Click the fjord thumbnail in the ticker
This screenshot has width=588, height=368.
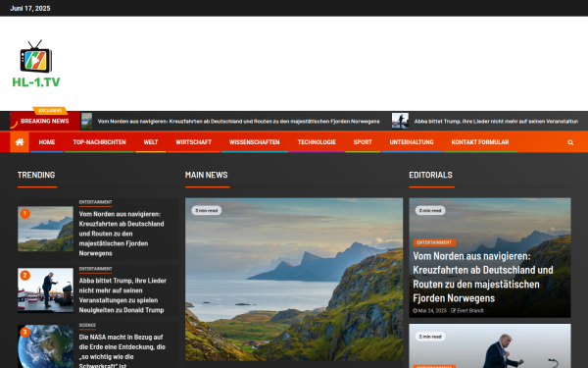(x=86, y=121)
